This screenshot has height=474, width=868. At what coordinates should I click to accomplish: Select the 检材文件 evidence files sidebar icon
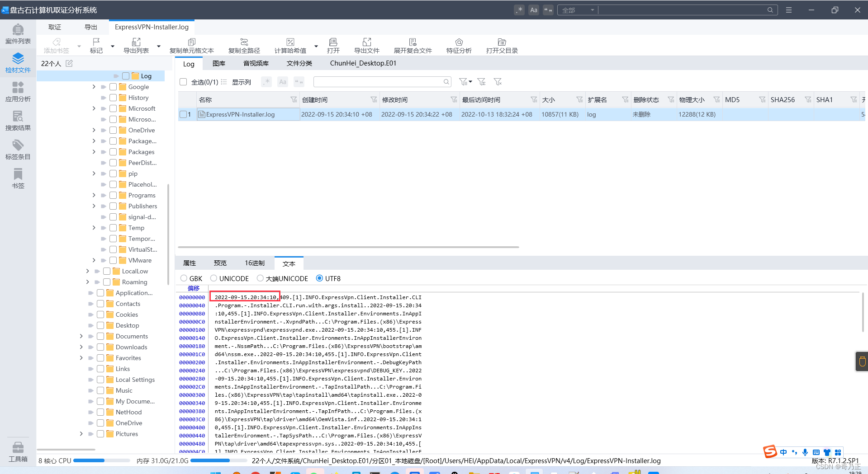tap(18, 63)
